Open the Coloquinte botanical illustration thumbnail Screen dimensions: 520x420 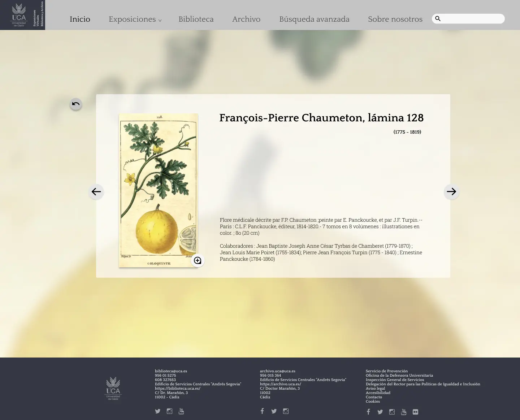[x=159, y=190]
